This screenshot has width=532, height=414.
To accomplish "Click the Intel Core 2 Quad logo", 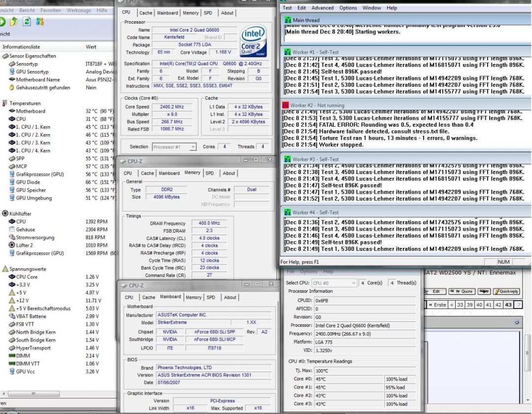I will click(254, 41).
